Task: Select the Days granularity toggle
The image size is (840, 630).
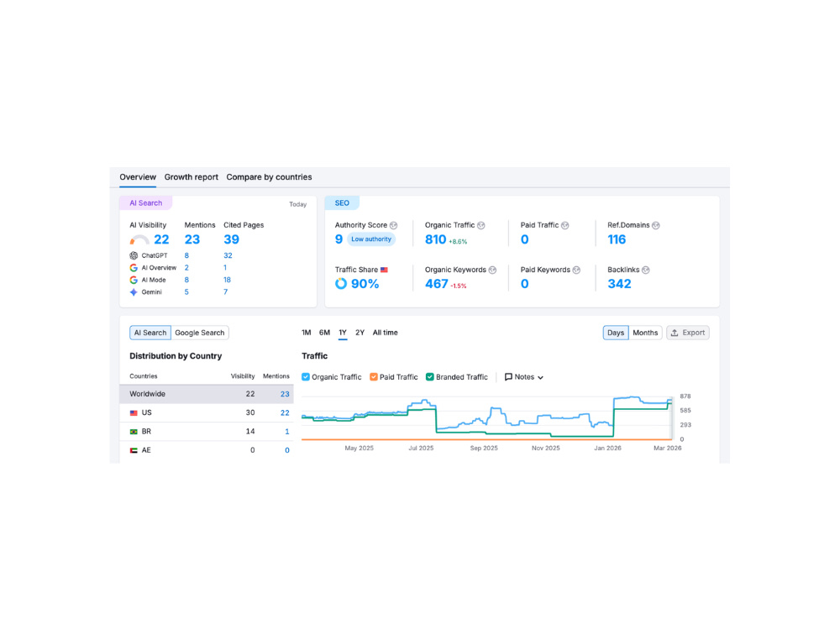Action: tap(616, 333)
